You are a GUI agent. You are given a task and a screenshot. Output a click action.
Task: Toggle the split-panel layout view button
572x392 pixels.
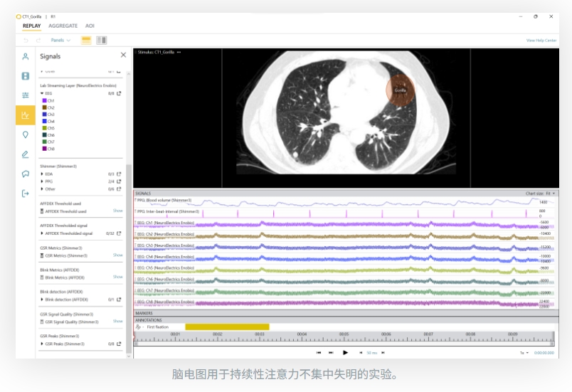point(102,41)
